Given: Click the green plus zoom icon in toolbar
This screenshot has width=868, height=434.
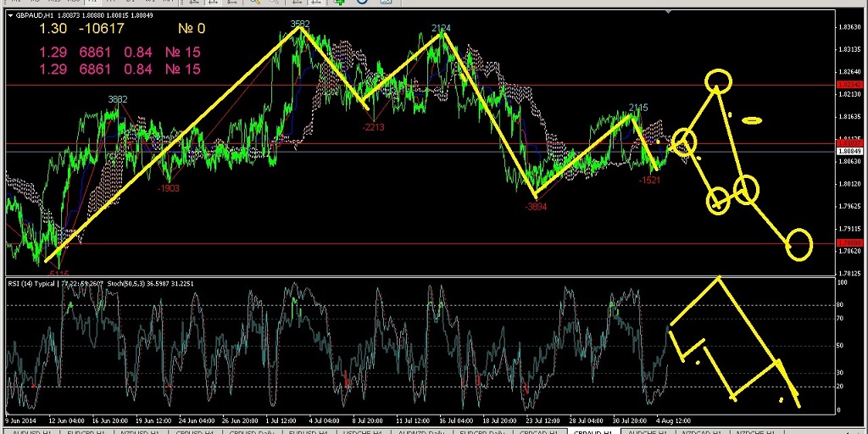Looking at the screenshot, I should [x=340, y=3].
